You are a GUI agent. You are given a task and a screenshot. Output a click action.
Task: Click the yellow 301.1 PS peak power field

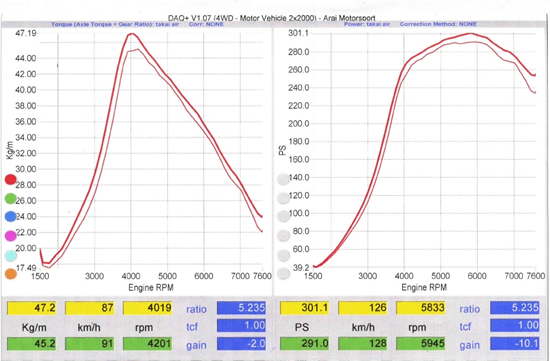click(x=304, y=308)
